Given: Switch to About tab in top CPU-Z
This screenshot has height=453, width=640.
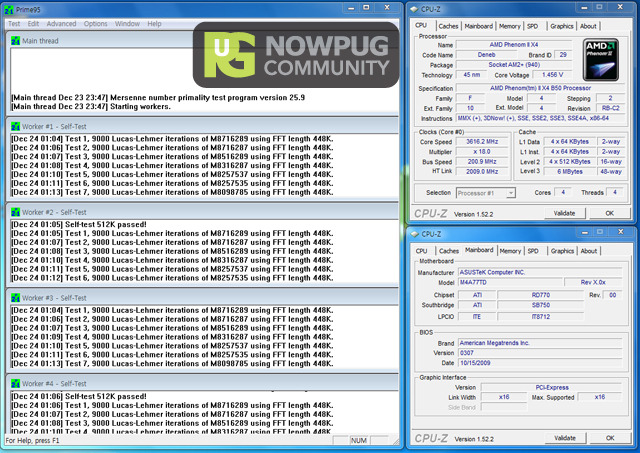Looking at the screenshot, I should [588, 26].
